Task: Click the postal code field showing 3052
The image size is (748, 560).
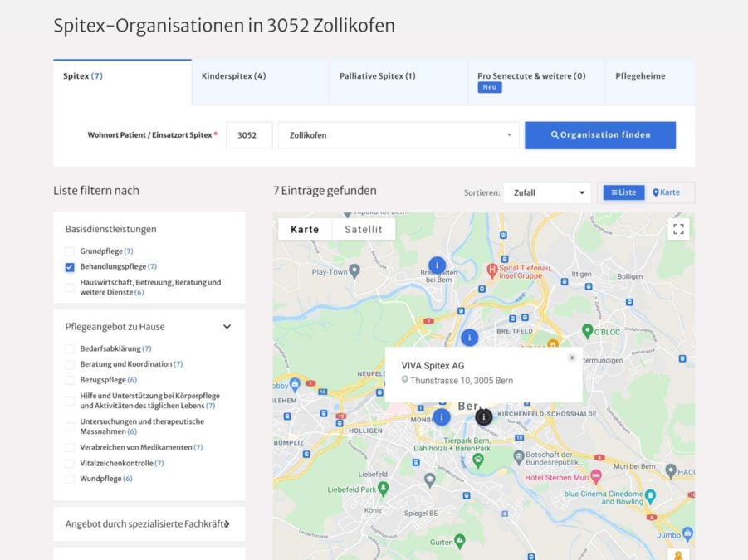Action: click(248, 135)
